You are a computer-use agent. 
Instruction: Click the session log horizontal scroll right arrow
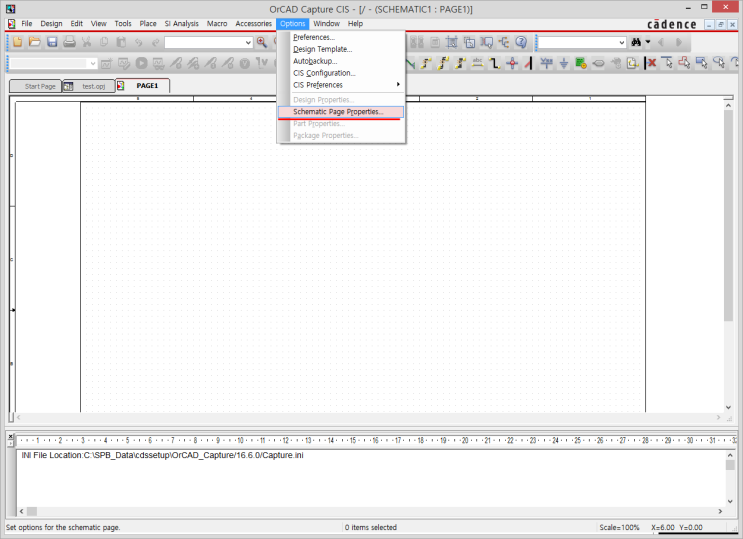tap(720, 512)
